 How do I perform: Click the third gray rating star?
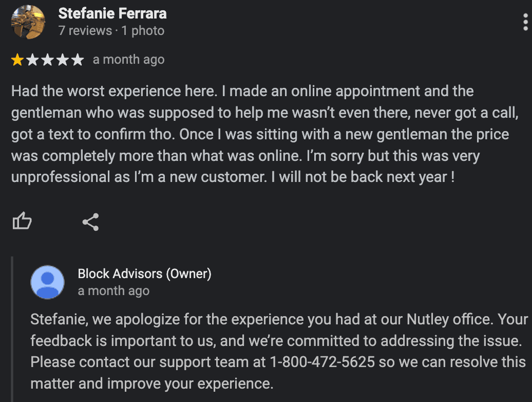(x=47, y=60)
